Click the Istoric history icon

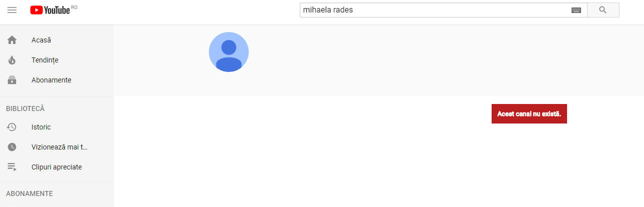[12, 127]
